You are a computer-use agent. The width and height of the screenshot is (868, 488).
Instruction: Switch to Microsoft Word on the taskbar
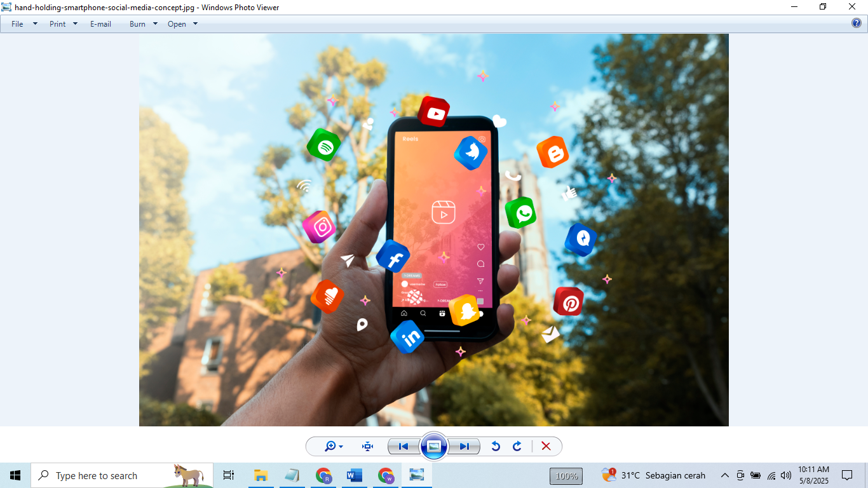click(x=354, y=475)
